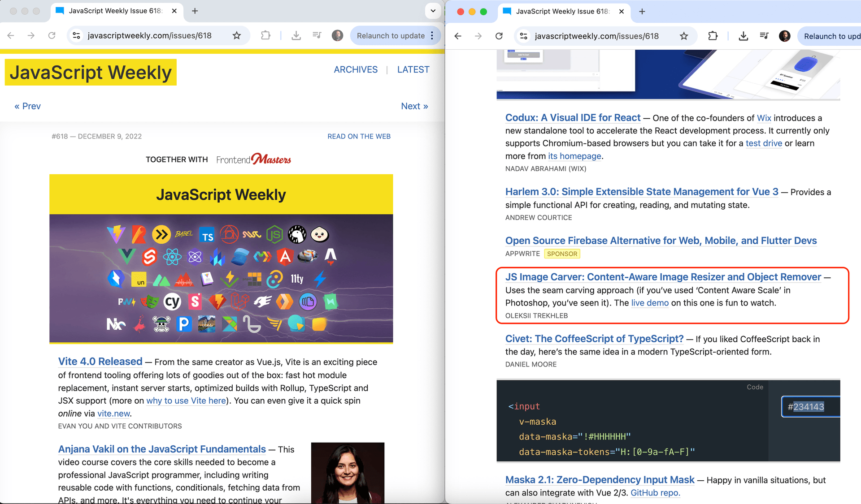Open new tab with plus in left window
The image size is (861, 504).
coord(195,11)
